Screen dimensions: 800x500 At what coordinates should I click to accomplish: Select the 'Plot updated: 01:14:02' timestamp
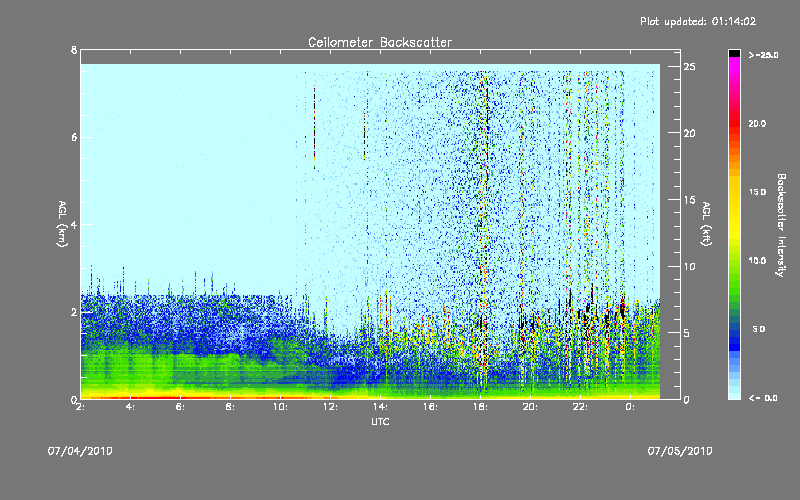point(698,21)
